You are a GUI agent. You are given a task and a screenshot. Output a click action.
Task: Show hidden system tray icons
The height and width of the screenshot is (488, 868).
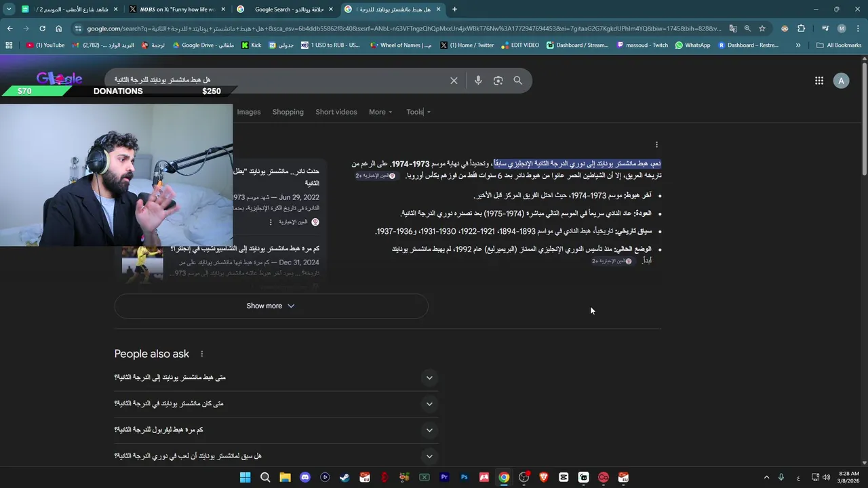766,477
